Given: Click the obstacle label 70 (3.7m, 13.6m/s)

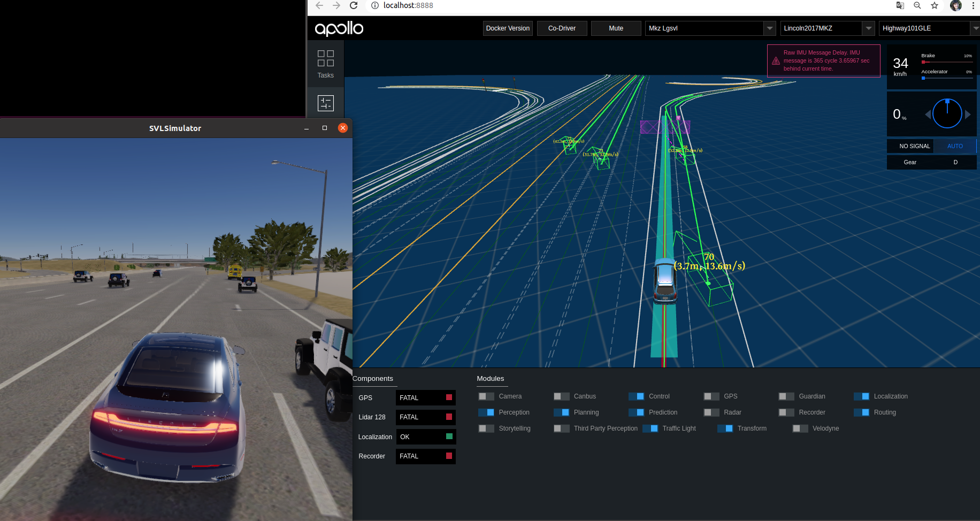Looking at the screenshot, I should click(x=709, y=262).
